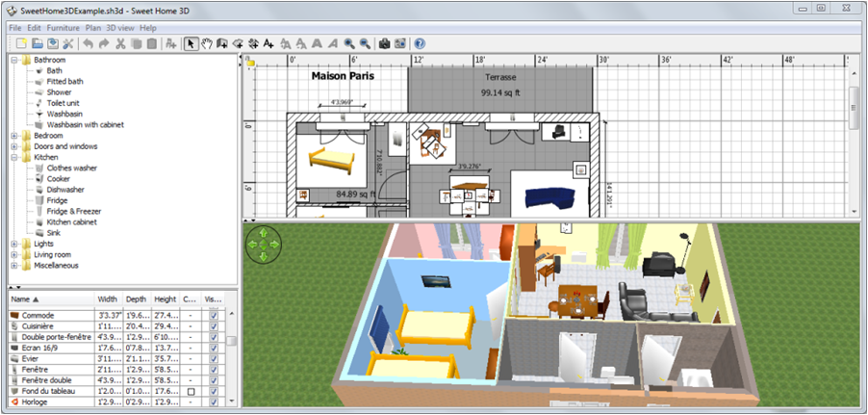Open the File menu
868x415 pixels.
(x=15, y=28)
